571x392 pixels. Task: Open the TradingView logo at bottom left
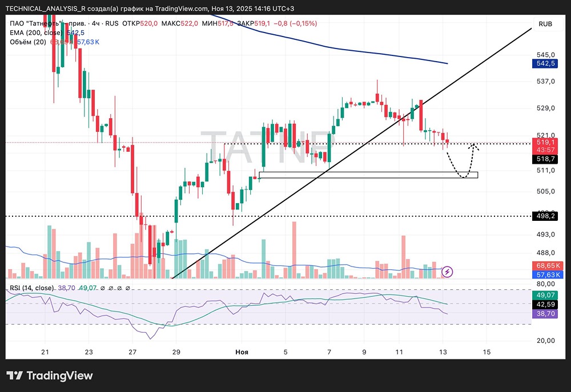tap(50, 375)
